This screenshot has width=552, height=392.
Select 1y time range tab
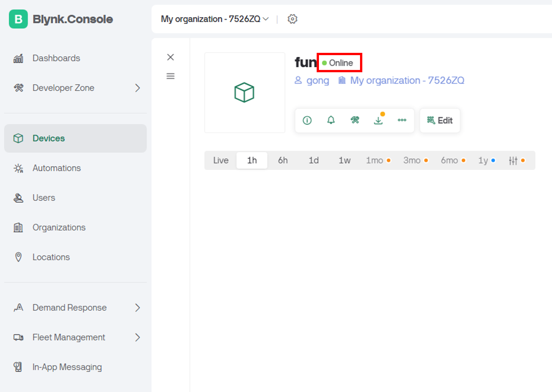point(486,160)
